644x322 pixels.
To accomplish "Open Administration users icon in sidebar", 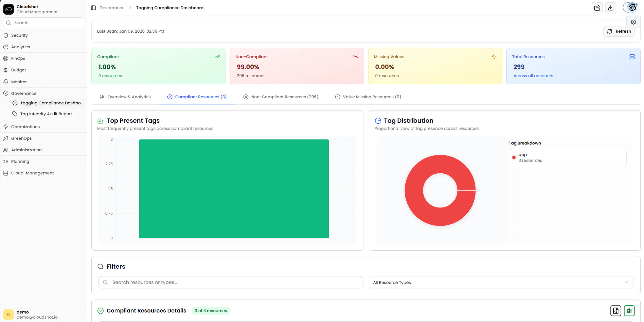I will [x=6, y=150].
